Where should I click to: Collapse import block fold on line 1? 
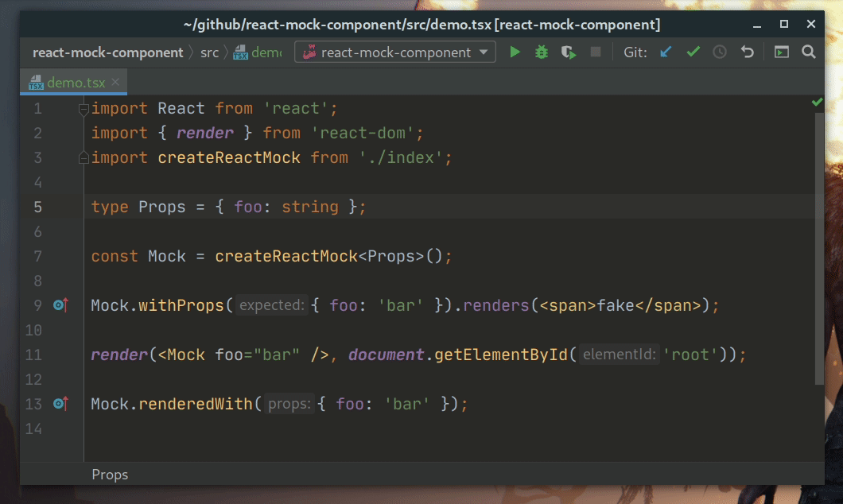(x=84, y=109)
